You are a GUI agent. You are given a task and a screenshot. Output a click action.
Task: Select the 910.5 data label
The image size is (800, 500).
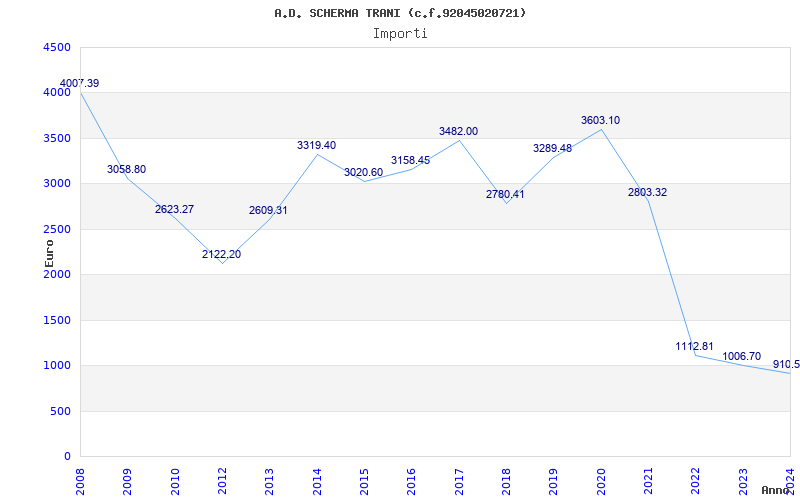coord(786,364)
